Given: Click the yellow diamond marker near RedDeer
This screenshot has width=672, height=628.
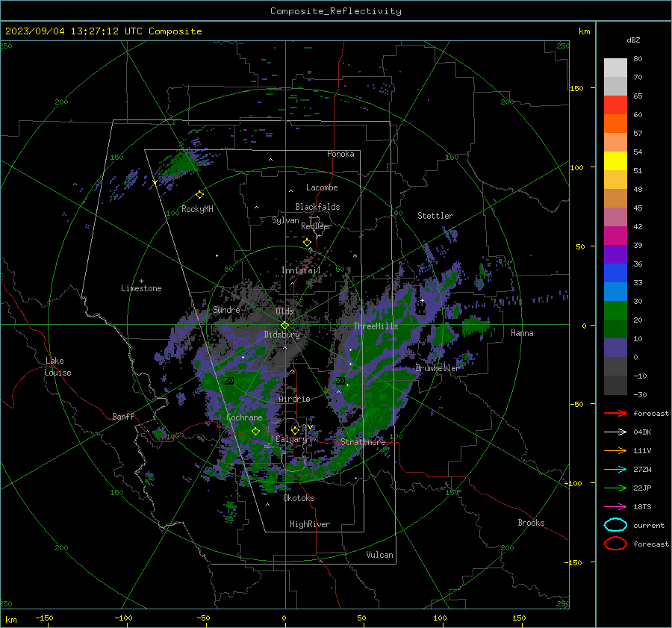Looking at the screenshot, I should [x=307, y=243].
